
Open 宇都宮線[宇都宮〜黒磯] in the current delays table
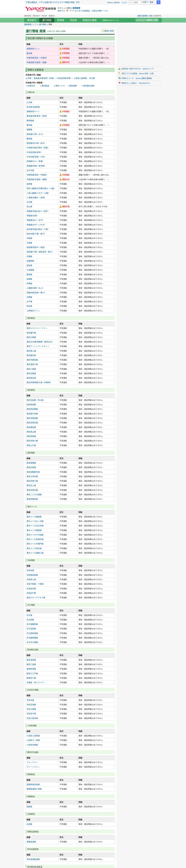37,62
